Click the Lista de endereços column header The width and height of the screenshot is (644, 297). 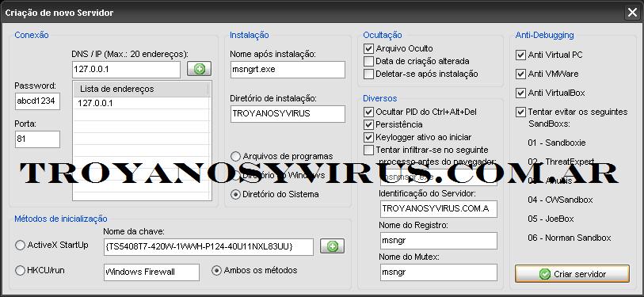[142, 89]
